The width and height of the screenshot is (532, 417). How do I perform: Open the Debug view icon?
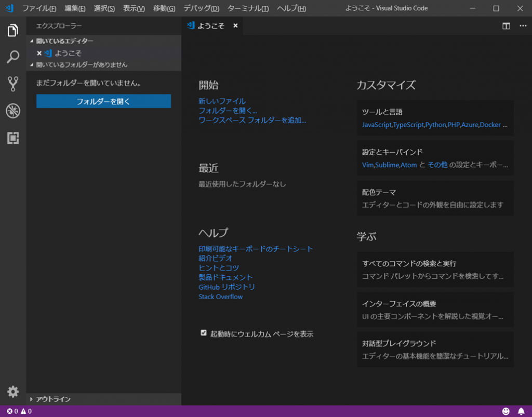point(13,111)
